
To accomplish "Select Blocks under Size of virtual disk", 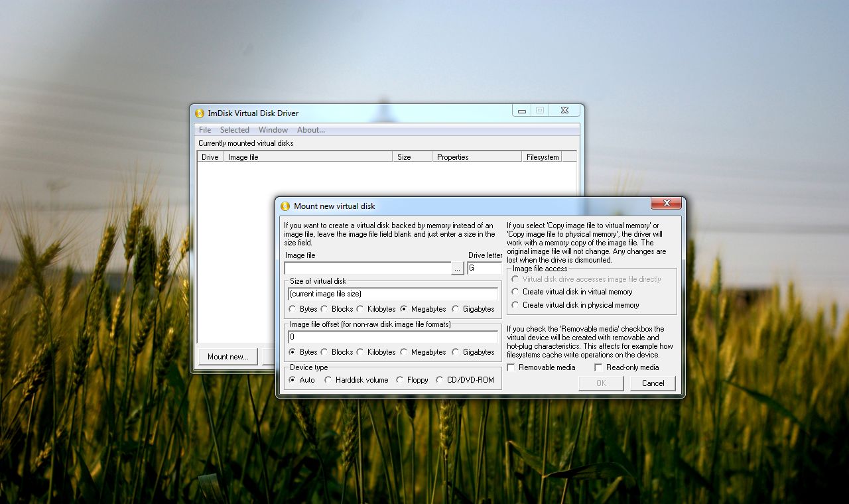I will point(337,309).
